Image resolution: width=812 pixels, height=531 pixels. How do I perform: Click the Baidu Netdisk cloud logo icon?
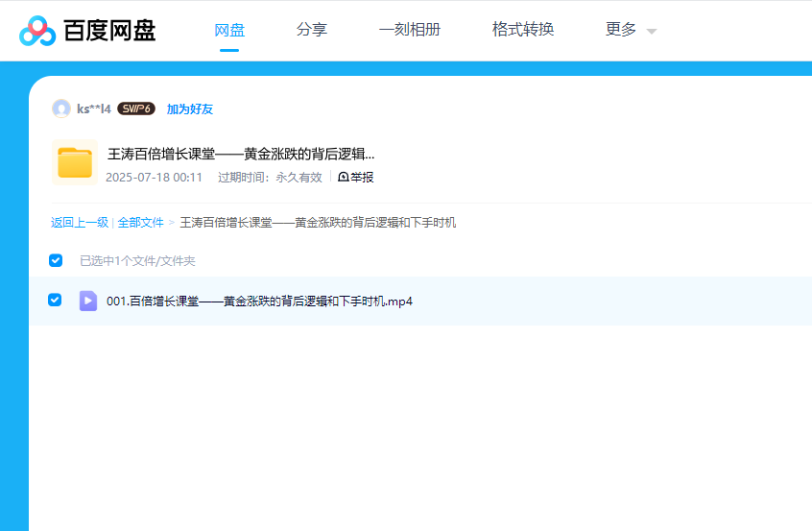coord(37,31)
